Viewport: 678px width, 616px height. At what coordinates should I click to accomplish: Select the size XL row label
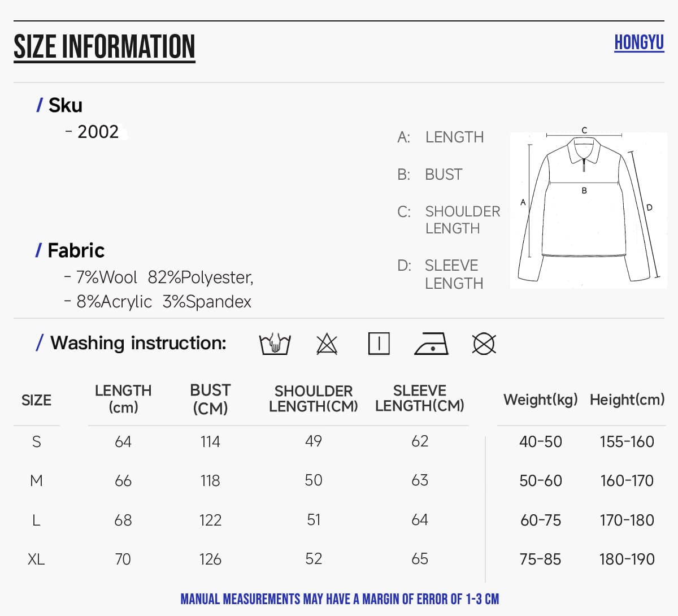pos(36,559)
